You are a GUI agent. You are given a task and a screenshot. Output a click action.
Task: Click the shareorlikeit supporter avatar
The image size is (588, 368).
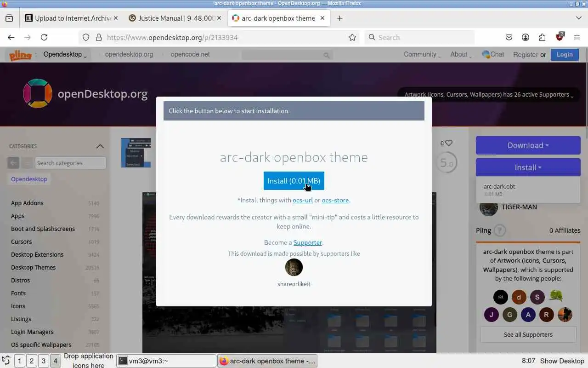294,267
